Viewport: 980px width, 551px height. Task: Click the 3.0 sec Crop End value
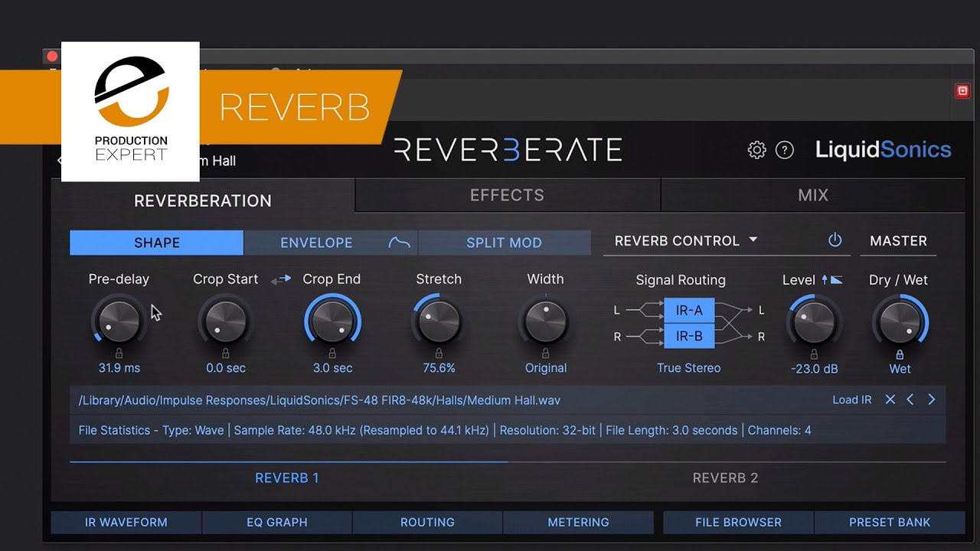tap(332, 368)
